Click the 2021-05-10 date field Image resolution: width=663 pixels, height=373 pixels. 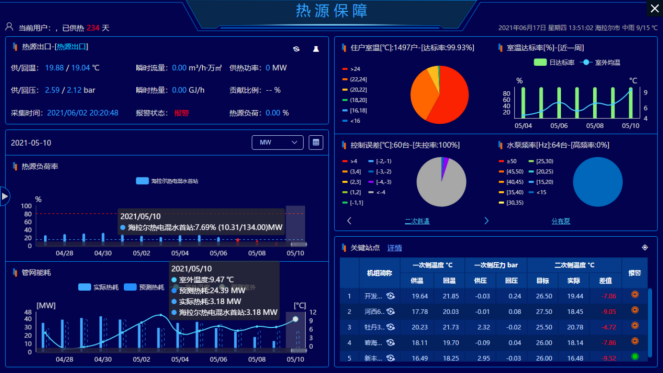[x=31, y=143]
